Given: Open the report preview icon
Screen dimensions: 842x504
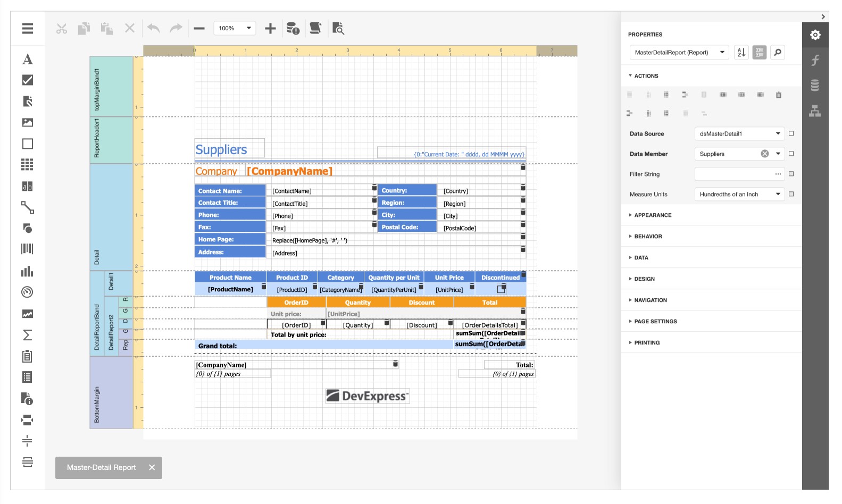Looking at the screenshot, I should pyautogui.click(x=338, y=28).
